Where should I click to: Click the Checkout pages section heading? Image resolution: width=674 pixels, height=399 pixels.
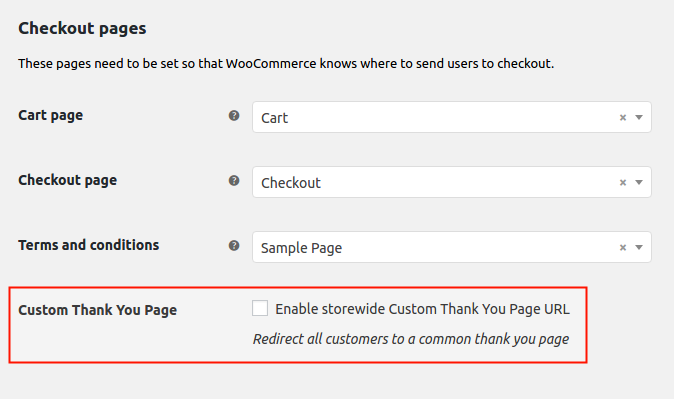click(x=82, y=28)
